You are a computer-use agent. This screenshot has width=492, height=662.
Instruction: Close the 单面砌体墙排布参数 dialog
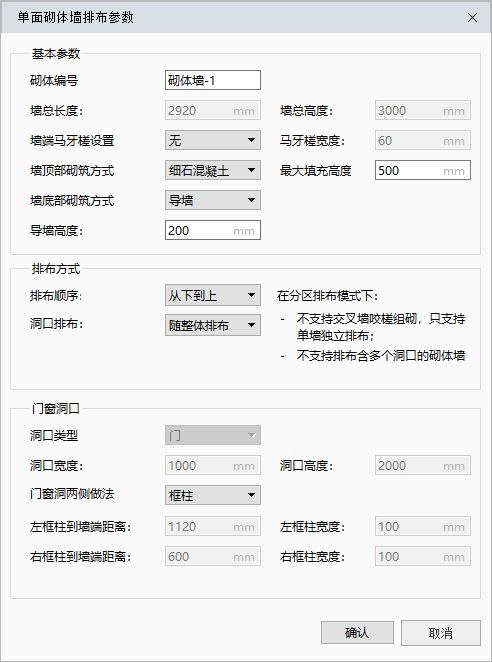pyautogui.click(x=472, y=17)
